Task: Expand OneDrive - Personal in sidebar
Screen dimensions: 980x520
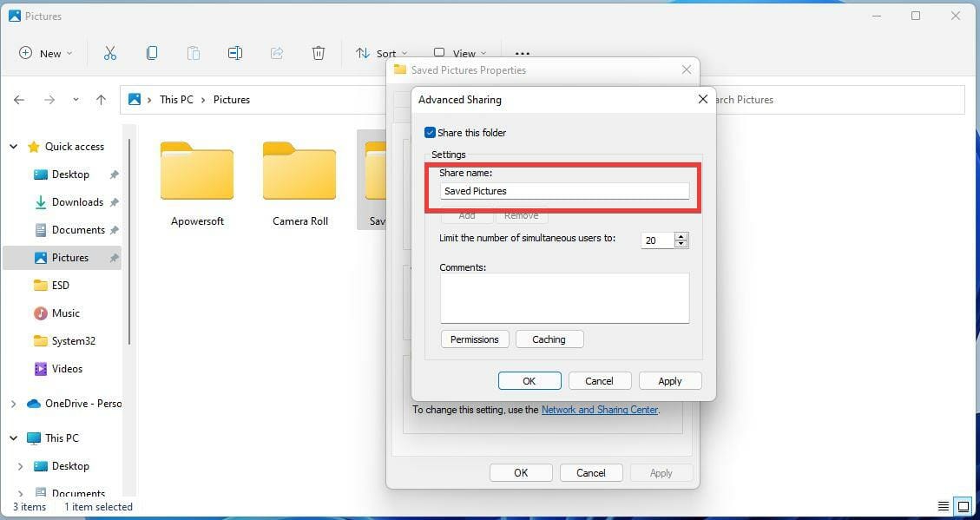Action: [x=13, y=404]
